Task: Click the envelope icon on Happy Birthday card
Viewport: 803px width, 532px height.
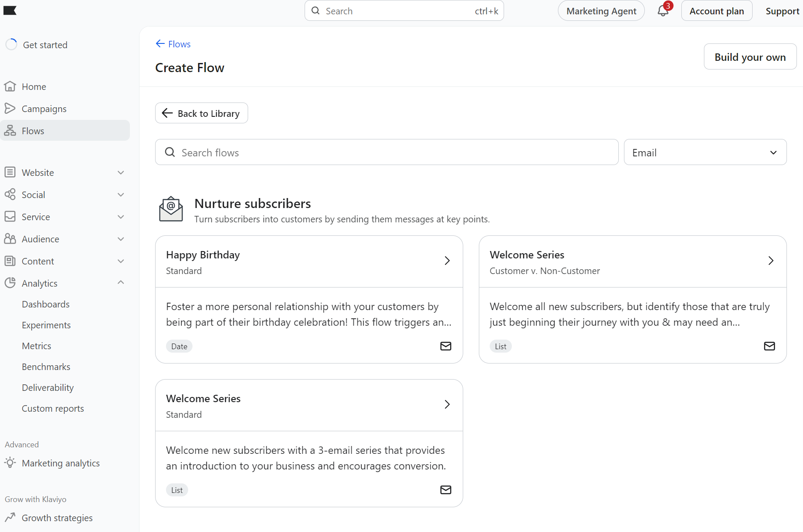Action: click(446, 346)
